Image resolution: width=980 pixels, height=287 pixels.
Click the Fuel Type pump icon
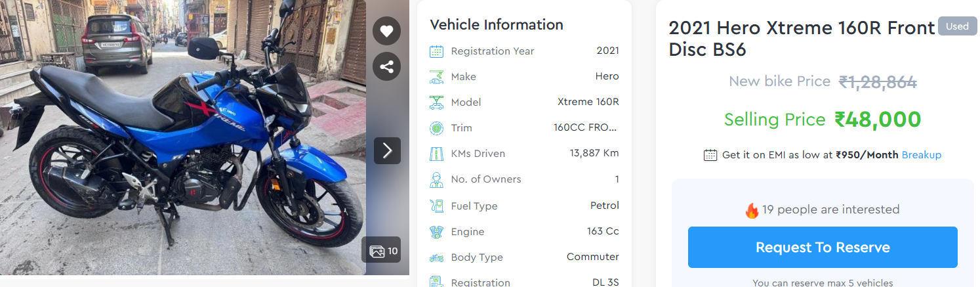[x=436, y=206]
